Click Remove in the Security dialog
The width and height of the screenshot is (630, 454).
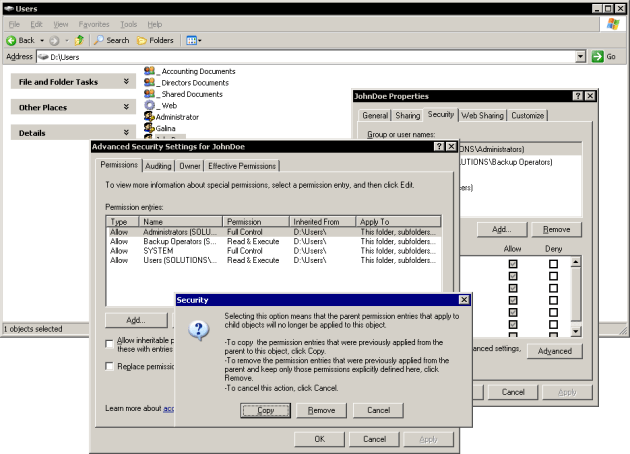click(x=321, y=410)
